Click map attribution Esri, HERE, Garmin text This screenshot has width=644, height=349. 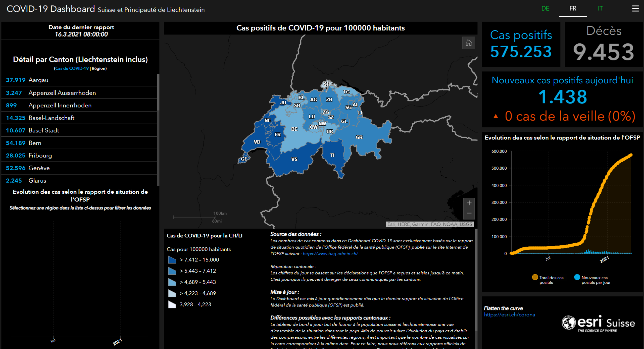(x=430, y=224)
